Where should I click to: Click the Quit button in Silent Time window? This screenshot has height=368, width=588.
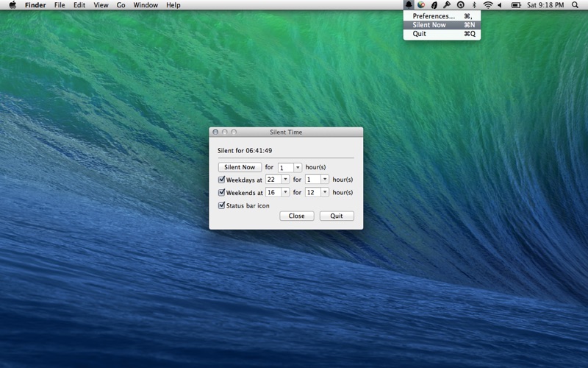(337, 216)
